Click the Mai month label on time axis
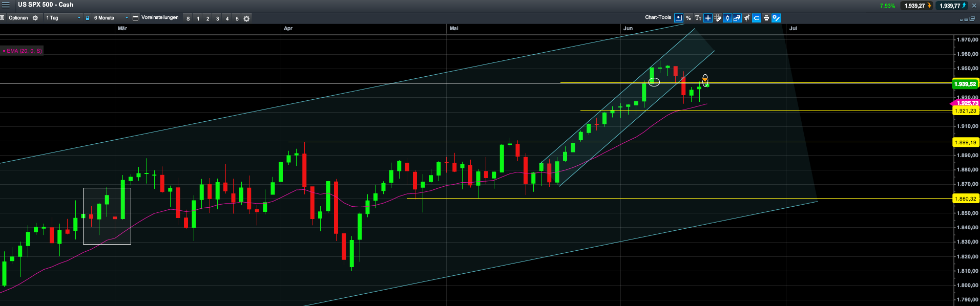Viewport: 980px width, 306px height. tap(454, 29)
